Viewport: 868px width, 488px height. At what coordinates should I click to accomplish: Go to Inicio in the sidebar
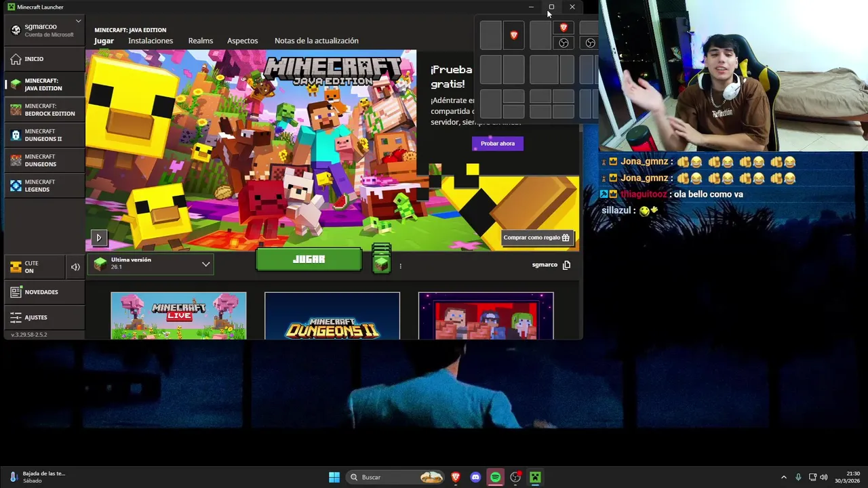tap(45, 59)
